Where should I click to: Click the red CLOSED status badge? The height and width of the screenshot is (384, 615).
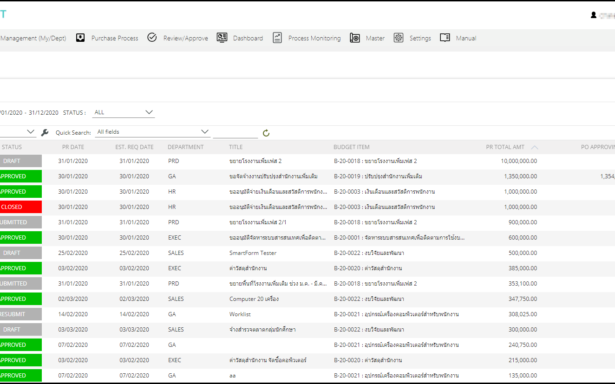pos(21,207)
